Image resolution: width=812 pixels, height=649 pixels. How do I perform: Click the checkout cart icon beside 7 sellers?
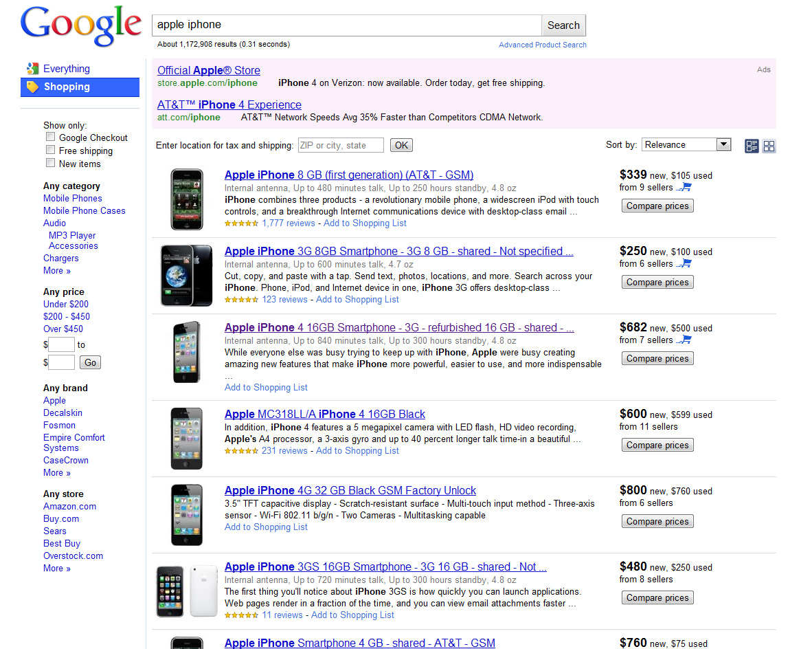tap(684, 340)
